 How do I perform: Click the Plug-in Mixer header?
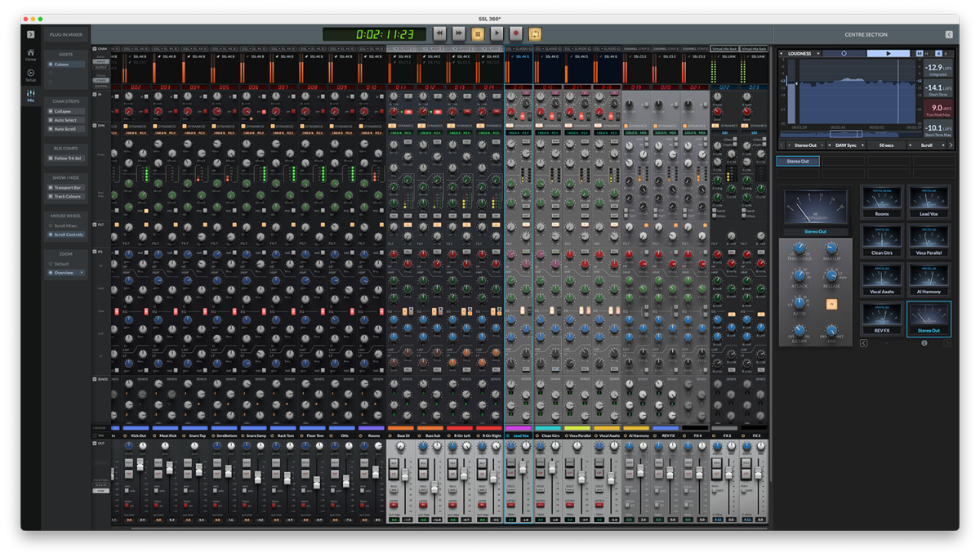coord(67,34)
